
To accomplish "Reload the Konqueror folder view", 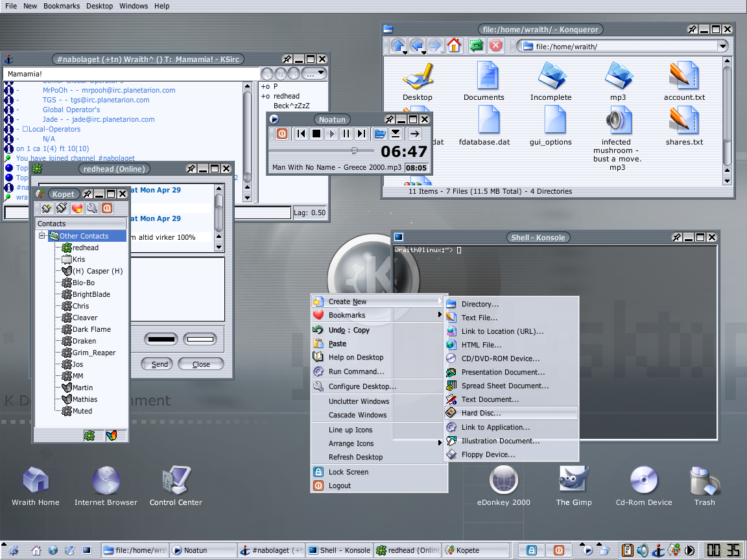I will pos(477,46).
